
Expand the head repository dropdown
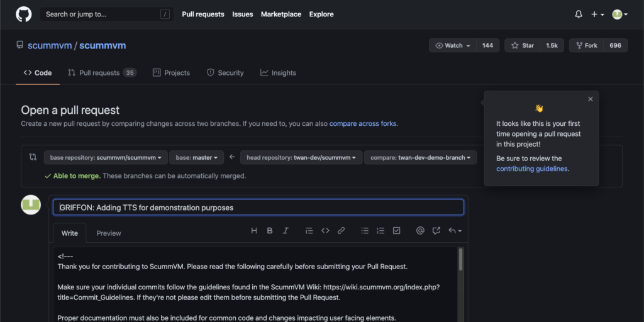point(301,157)
